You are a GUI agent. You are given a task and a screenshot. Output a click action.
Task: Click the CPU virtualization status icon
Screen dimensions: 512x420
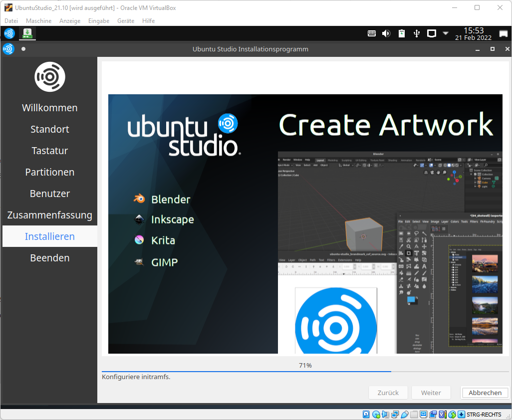[x=442, y=415]
